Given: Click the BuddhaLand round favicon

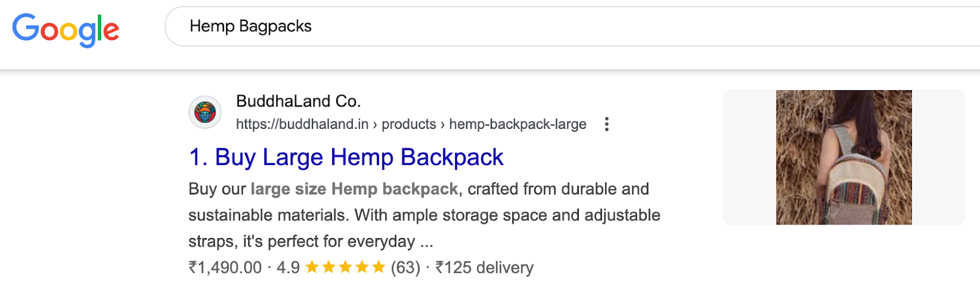Looking at the screenshot, I should [205, 112].
